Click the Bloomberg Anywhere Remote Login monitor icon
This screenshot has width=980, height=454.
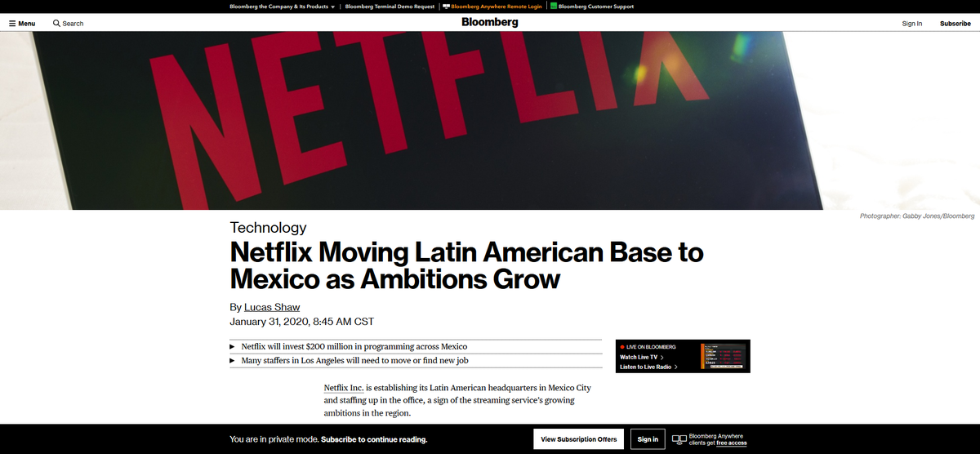[446, 7]
